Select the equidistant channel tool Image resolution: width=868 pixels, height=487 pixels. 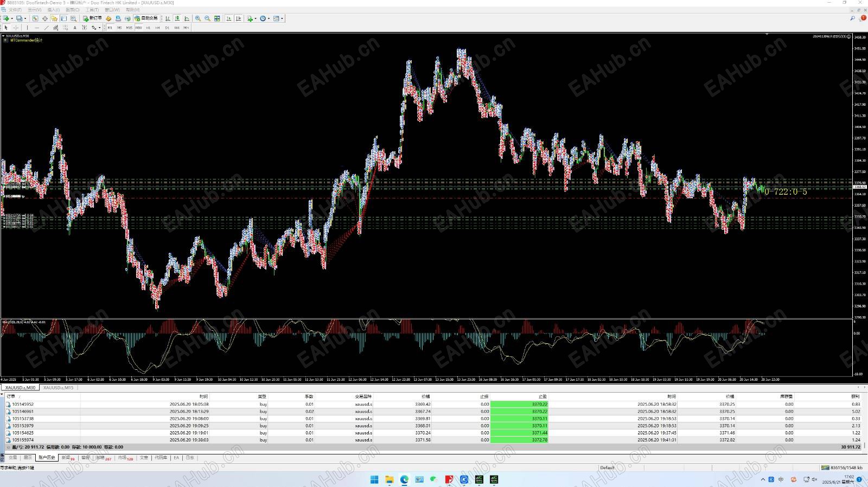(x=55, y=28)
